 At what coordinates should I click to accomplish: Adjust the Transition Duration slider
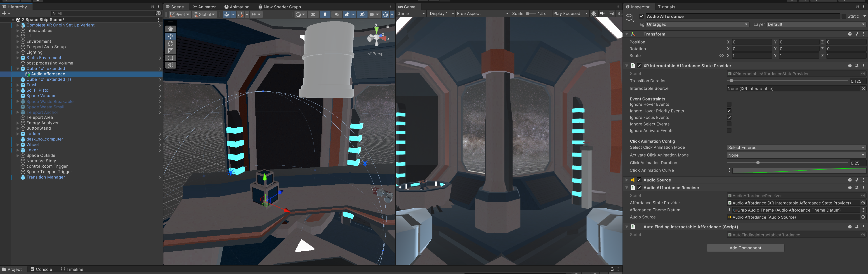point(731,81)
